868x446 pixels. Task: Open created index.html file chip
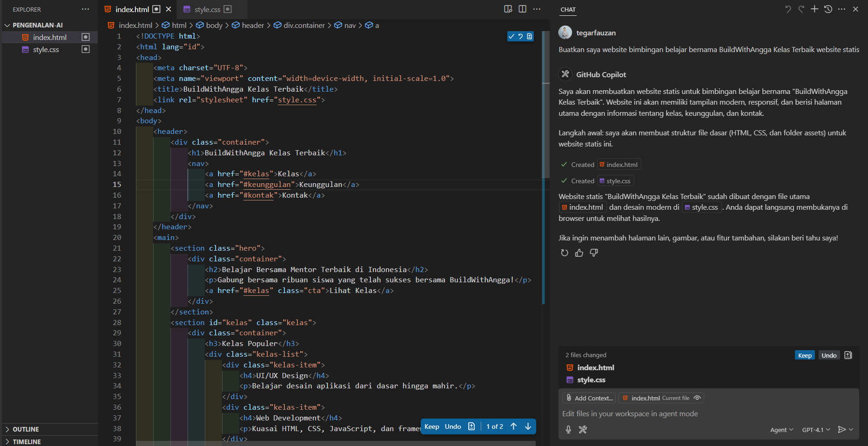point(619,164)
